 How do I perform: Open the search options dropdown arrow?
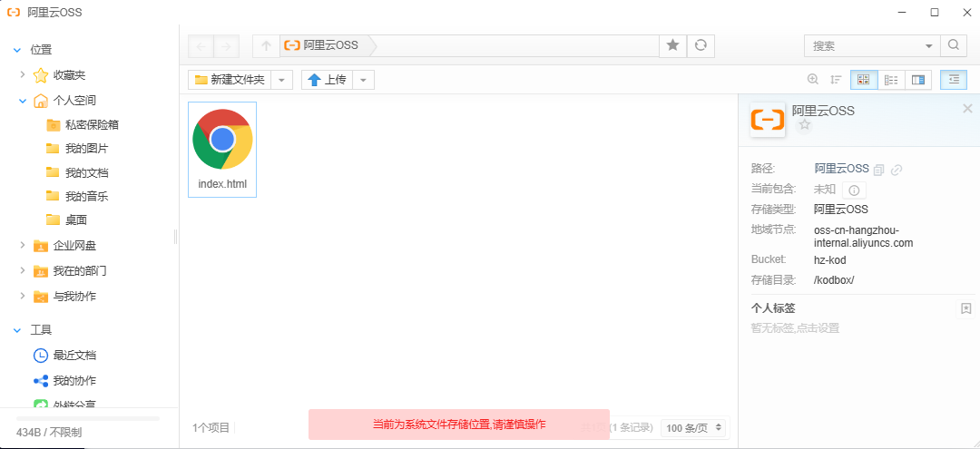click(928, 46)
